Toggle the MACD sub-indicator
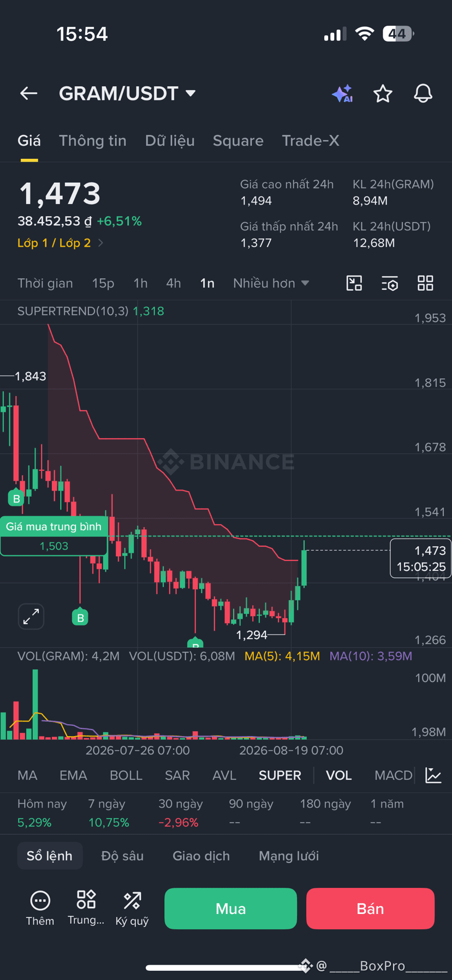Viewport: 452px width, 980px height. [x=394, y=775]
